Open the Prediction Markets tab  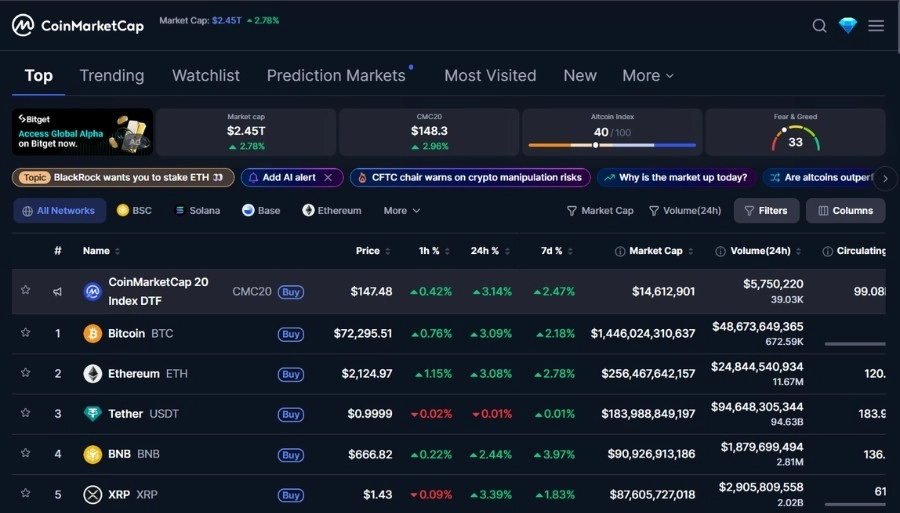point(336,75)
